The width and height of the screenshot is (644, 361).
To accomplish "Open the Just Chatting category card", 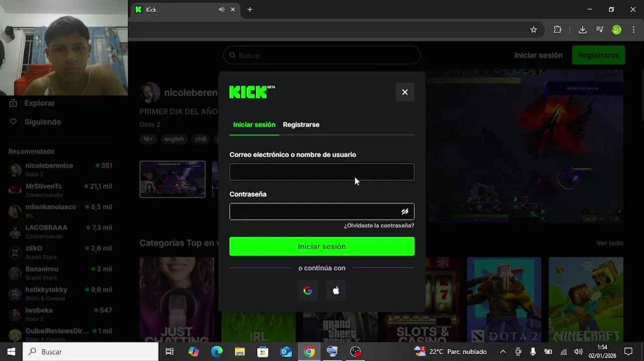I will click(x=177, y=299).
